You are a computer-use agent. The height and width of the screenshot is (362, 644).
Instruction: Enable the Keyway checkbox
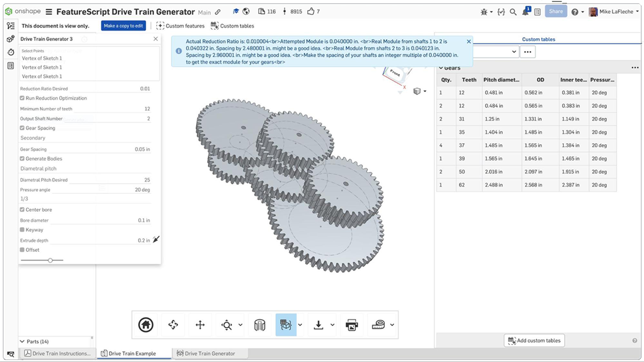(22, 230)
